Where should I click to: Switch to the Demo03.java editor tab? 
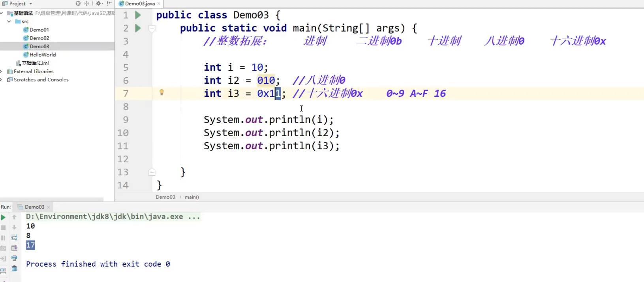[140, 4]
